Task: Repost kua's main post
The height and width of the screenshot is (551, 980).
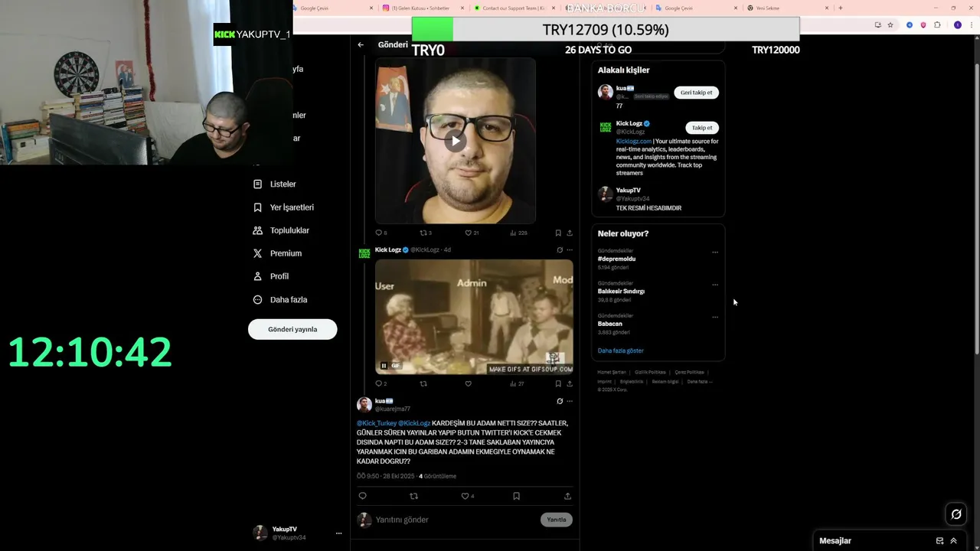Action: coord(414,496)
